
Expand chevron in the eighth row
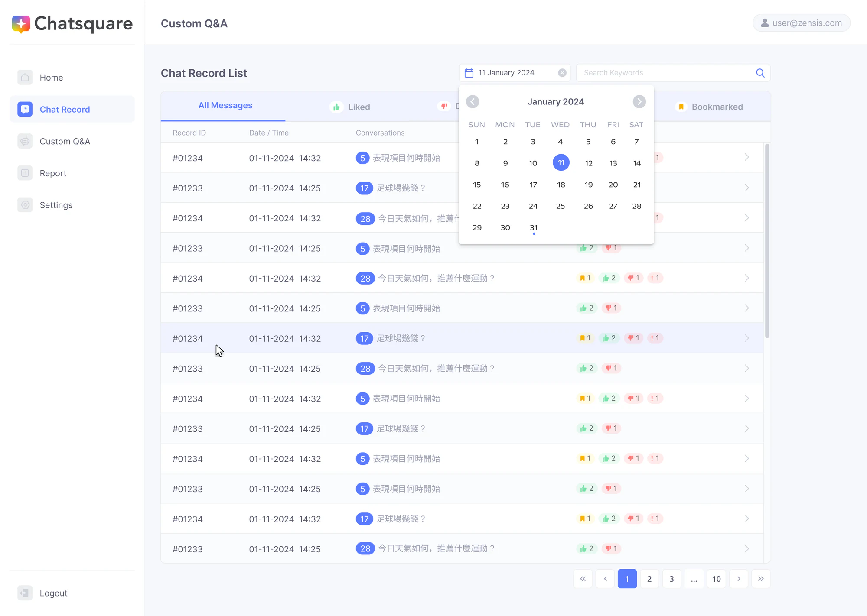tap(746, 368)
